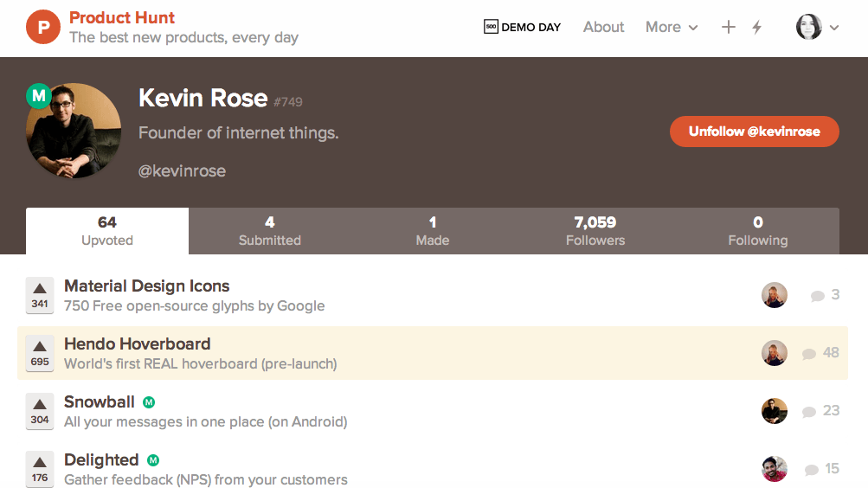868x488 pixels.
Task: Click the submitter avatar on Snowball row
Action: click(x=775, y=411)
